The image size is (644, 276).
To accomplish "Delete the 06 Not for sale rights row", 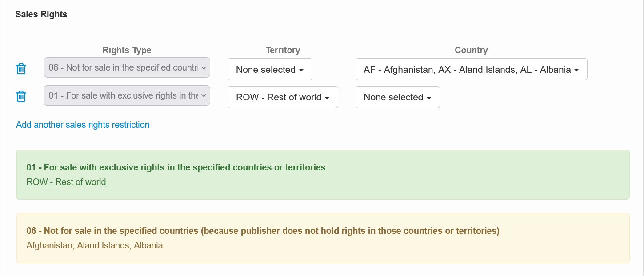I will (21, 69).
